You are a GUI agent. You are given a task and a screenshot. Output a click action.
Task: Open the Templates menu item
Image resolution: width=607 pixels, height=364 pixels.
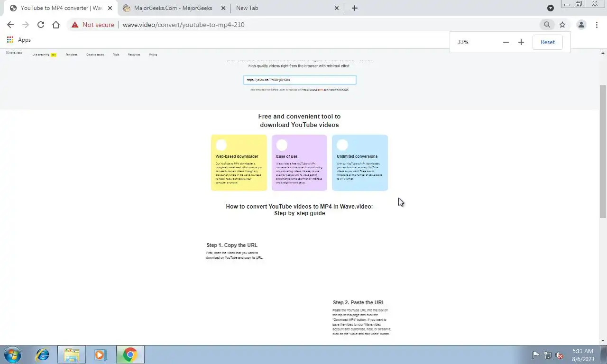71,55
